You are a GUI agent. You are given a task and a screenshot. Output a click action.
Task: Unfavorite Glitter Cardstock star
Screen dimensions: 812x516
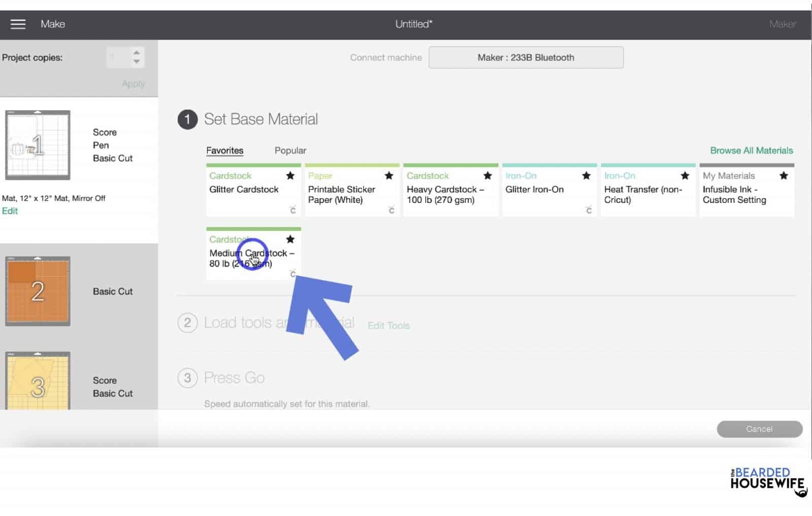[290, 176]
